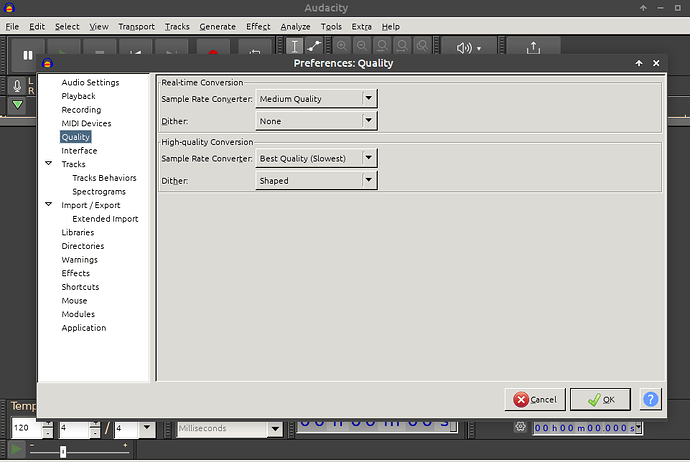
Task: Select Libraries preferences page
Action: coord(78,232)
